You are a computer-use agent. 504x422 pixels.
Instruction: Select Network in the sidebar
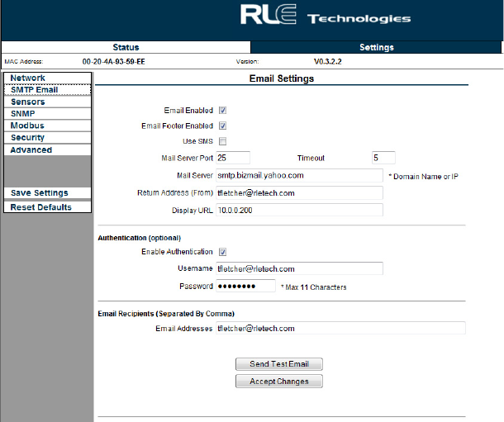(28, 78)
